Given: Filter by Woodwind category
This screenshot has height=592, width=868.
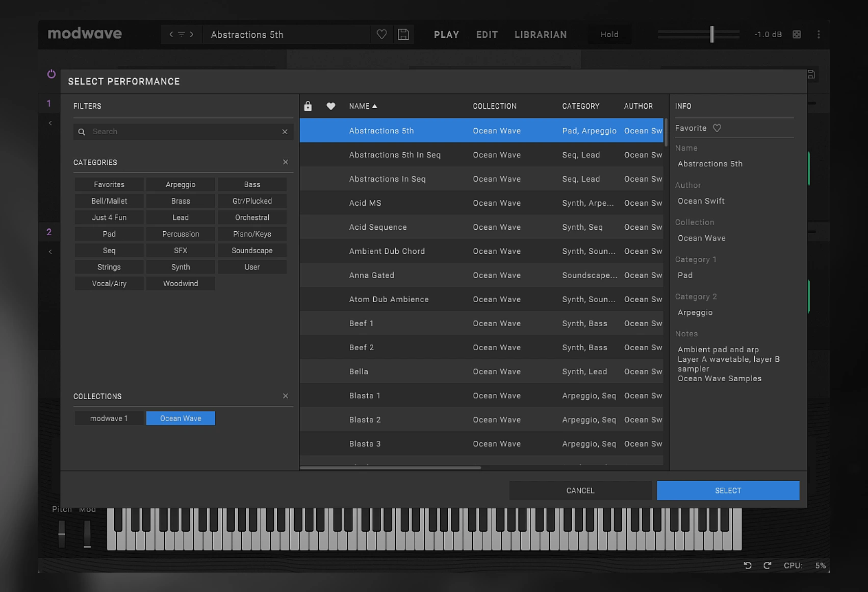Looking at the screenshot, I should pyautogui.click(x=181, y=284).
